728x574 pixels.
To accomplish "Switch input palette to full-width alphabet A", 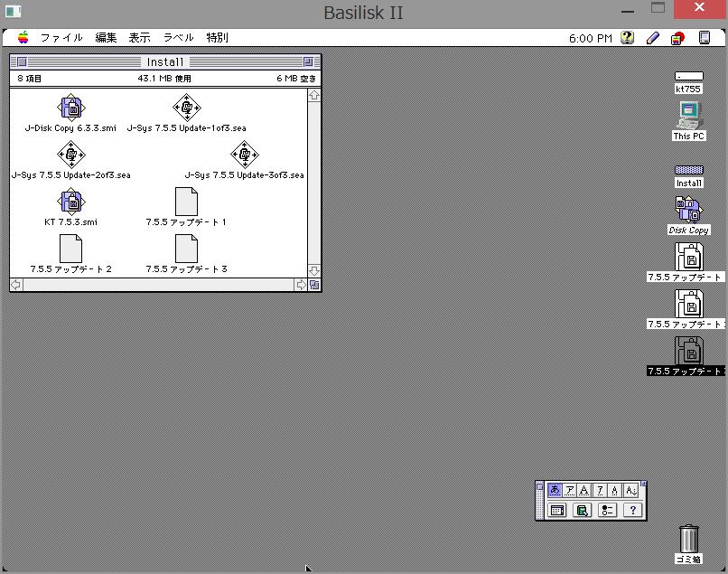I will click(584, 490).
